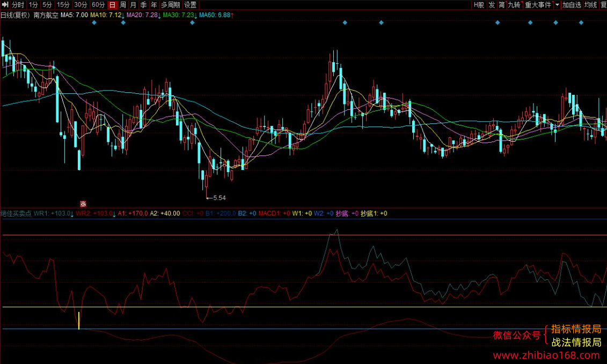Viewport: 607px width, 364px height.
Task: Click the W2: +0 indicator value
Action: tap(324, 213)
